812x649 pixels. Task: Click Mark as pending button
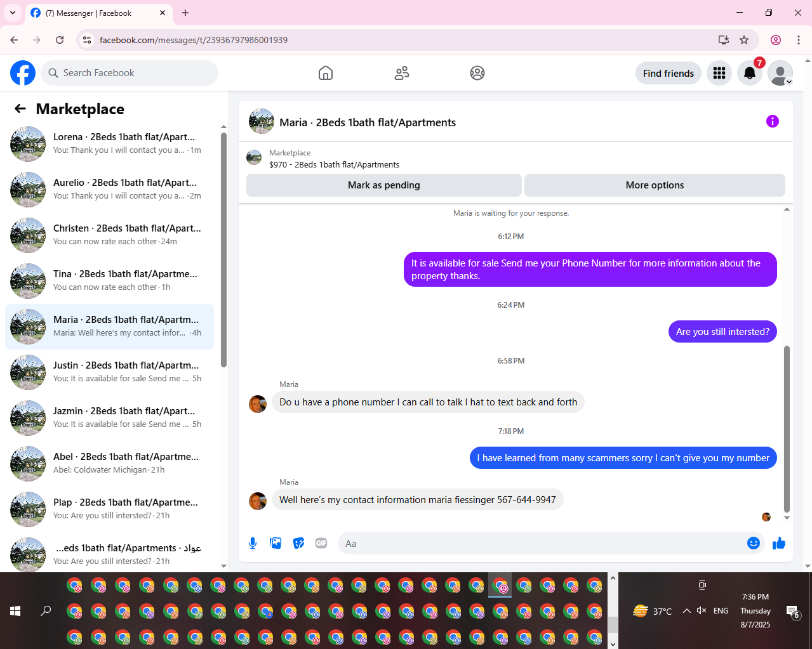(x=384, y=185)
